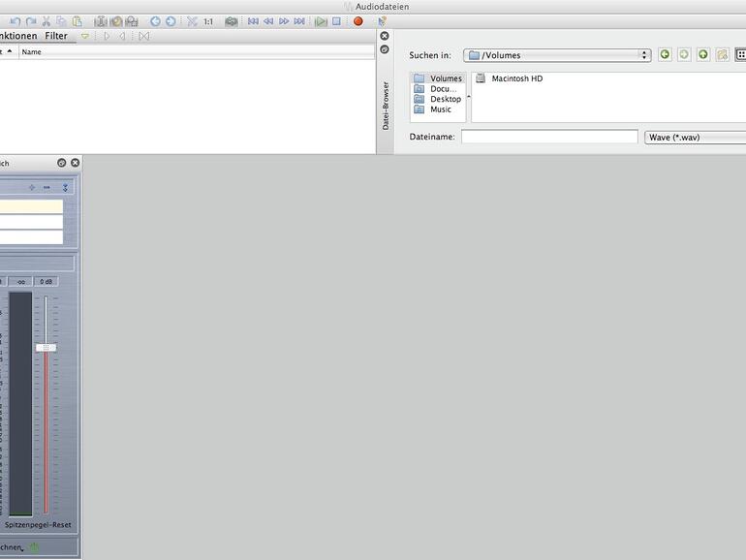Click the volume fader handle
The image size is (746, 560).
click(x=47, y=348)
